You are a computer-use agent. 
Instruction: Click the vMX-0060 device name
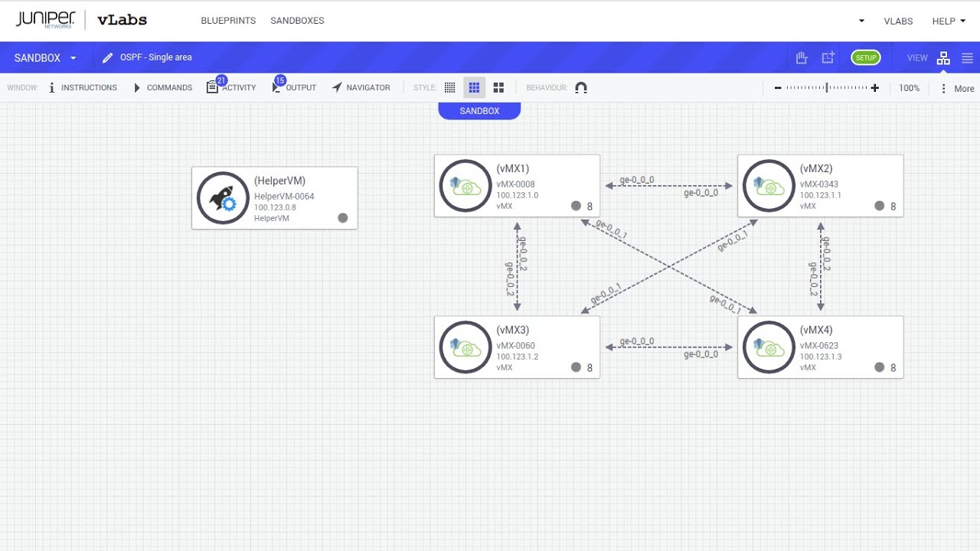tap(515, 346)
